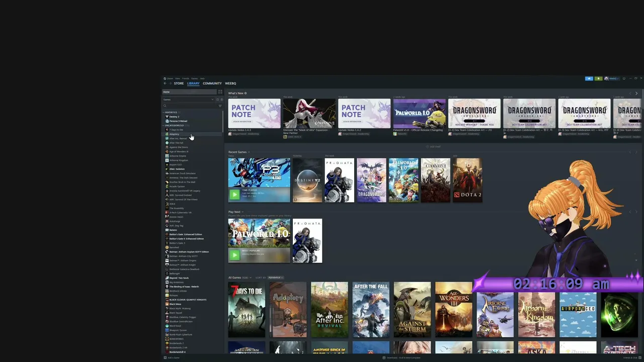The height and width of the screenshot is (362, 644).
Task: Open advanced filter options icon
Action: [220, 106]
